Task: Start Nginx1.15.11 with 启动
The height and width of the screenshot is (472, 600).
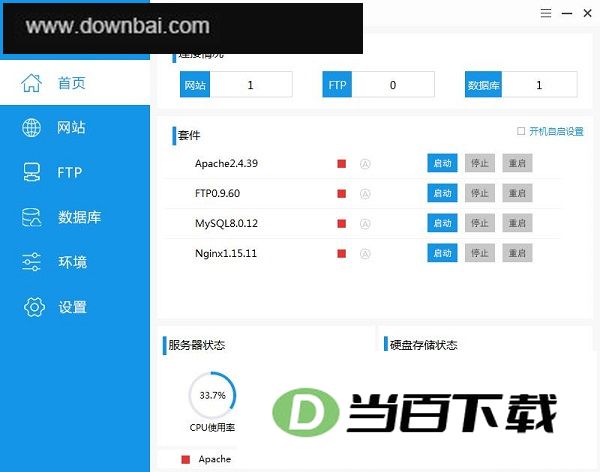Action: (x=442, y=253)
